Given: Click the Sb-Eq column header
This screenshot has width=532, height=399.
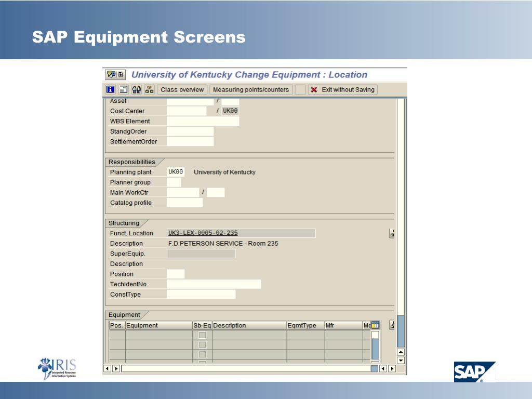Looking at the screenshot, I should pos(202,325).
